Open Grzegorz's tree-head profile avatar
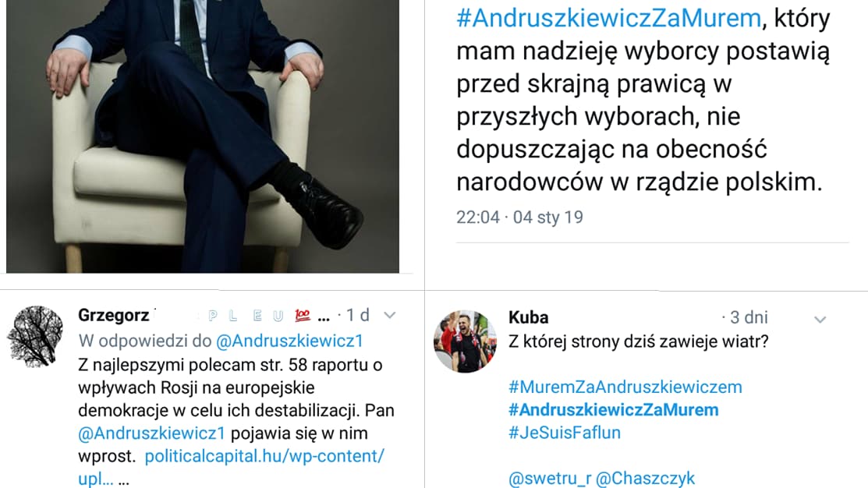 pos(35,337)
